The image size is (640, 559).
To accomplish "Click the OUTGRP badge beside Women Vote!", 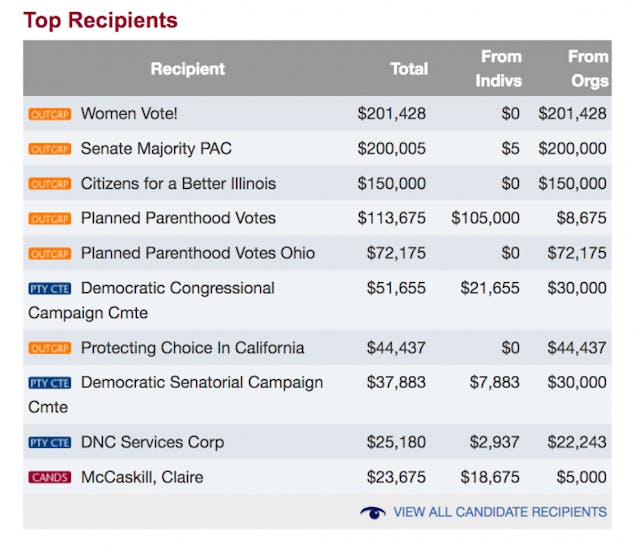I will (x=49, y=114).
